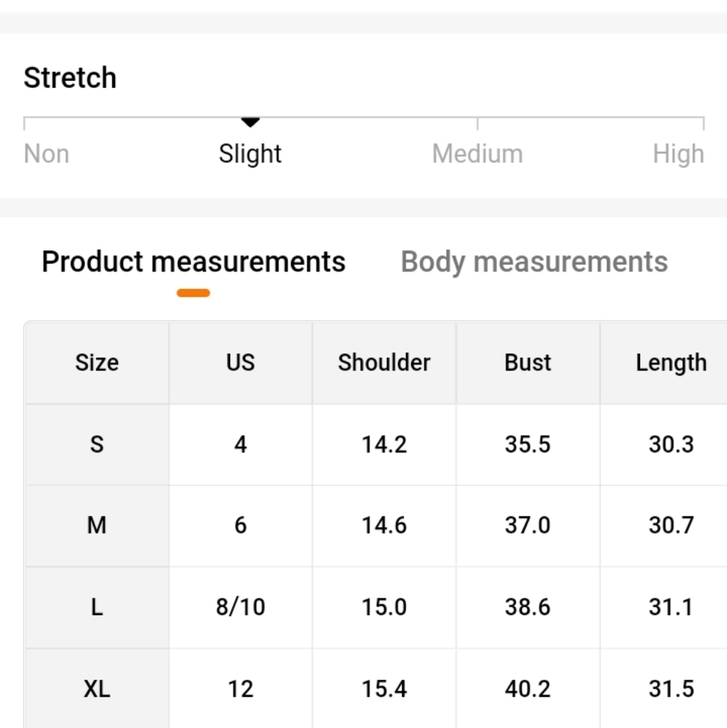Screen dimensions: 727x728
Task: Click the High stretch label
Action: pos(678,154)
